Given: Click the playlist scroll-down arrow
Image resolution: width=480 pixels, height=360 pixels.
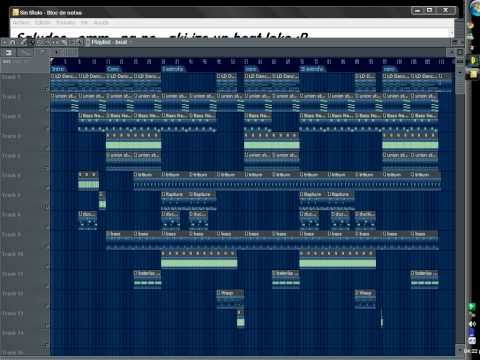Looking at the screenshot, I should pos(460,350).
